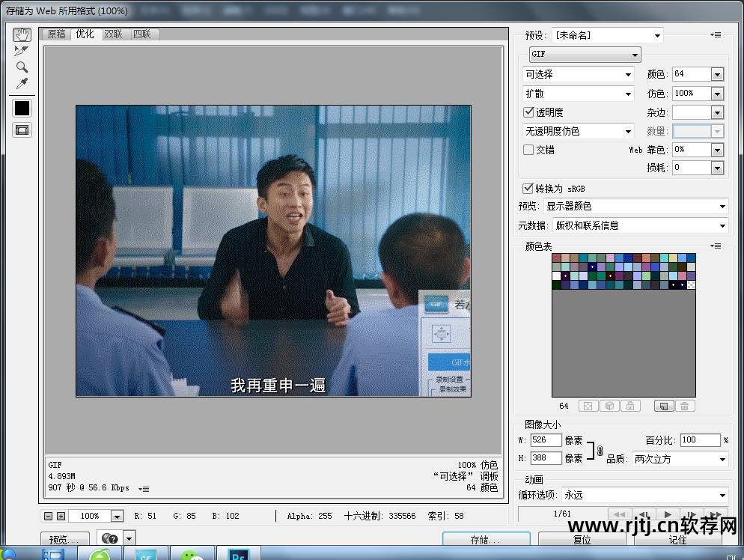Select the Hand tool
The image size is (744, 560).
(22, 34)
